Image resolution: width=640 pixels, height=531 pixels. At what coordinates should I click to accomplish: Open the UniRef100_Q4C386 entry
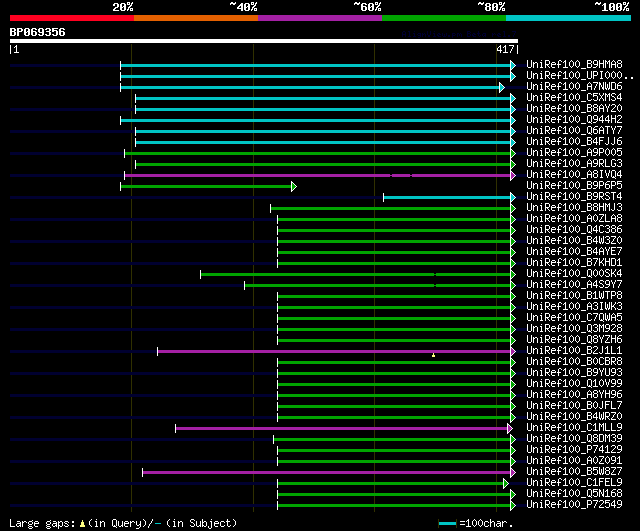coord(574,230)
